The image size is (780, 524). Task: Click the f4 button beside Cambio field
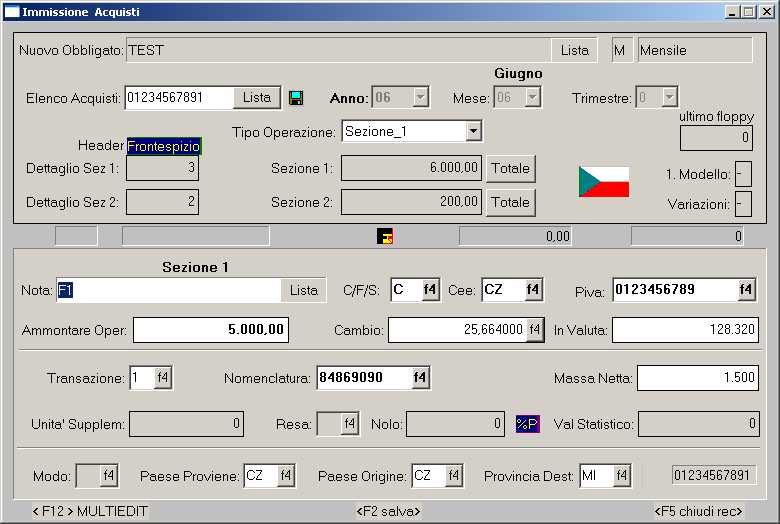click(535, 329)
